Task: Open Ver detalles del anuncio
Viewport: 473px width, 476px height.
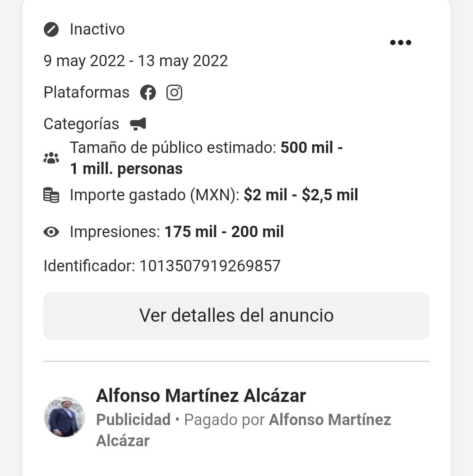Action: 236,316
